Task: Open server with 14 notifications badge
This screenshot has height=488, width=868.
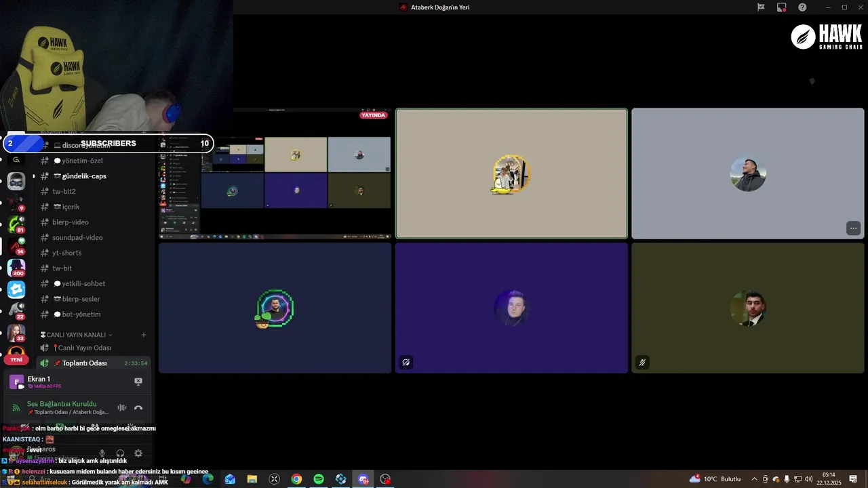Action: [16, 246]
